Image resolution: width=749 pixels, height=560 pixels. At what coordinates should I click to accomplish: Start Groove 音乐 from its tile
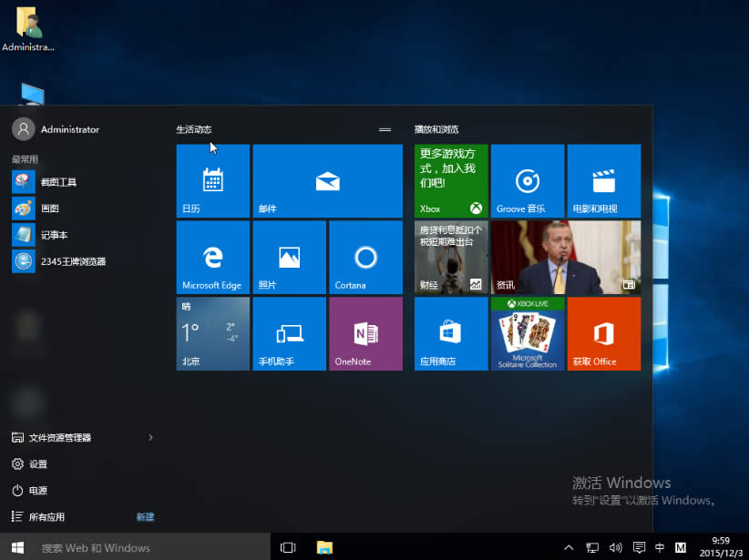coord(528,180)
